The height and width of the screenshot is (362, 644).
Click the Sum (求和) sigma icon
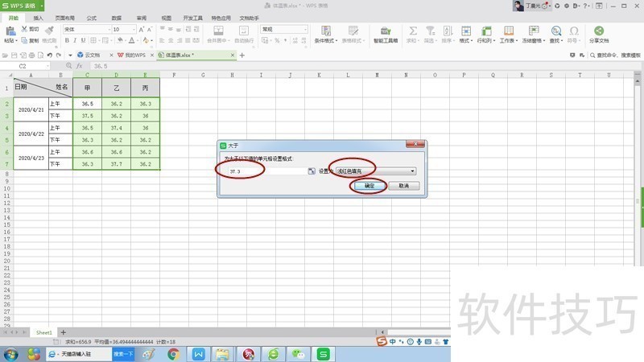tap(413, 31)
